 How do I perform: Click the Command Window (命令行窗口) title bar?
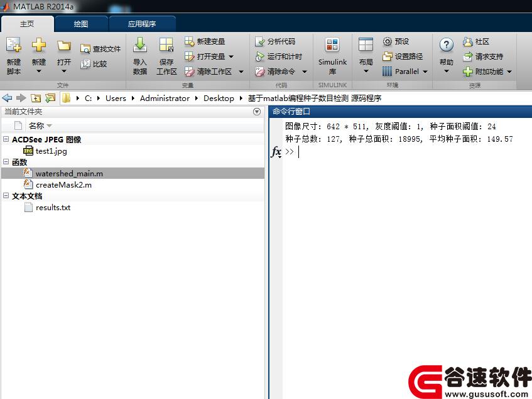(x=400, y=112)
